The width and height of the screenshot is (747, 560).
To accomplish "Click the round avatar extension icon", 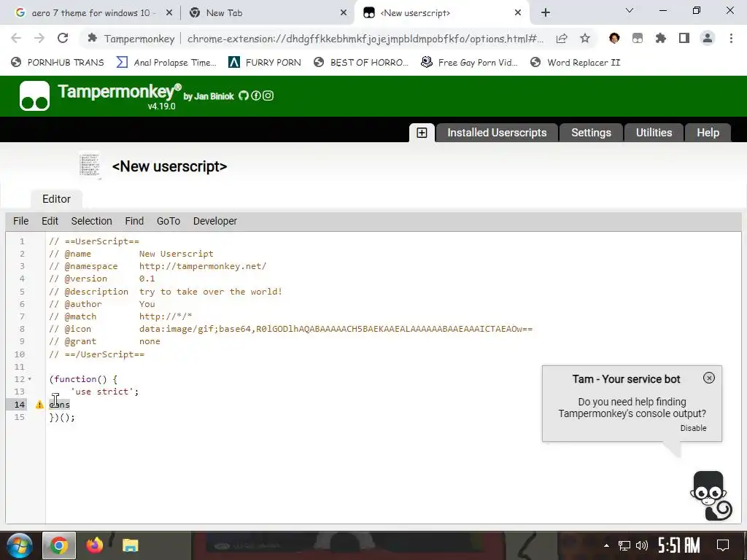I will 614,38.
